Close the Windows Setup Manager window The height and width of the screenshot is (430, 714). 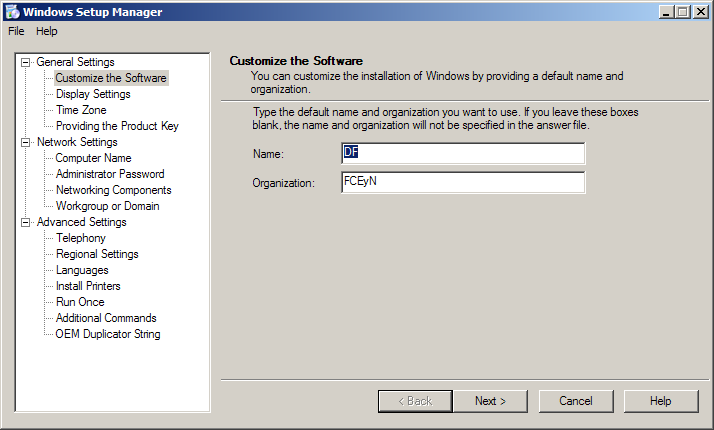point(700,12)
